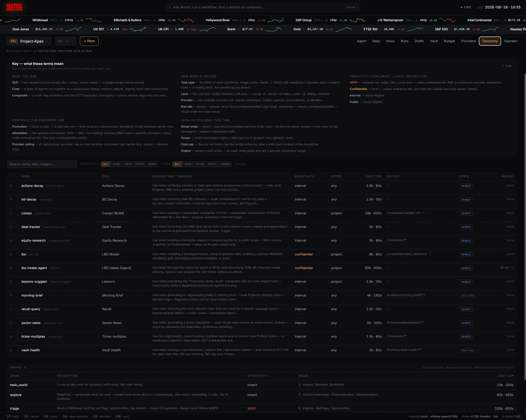
Task: Click F3 jump shortcut
Action: click(x=51, y=416)
